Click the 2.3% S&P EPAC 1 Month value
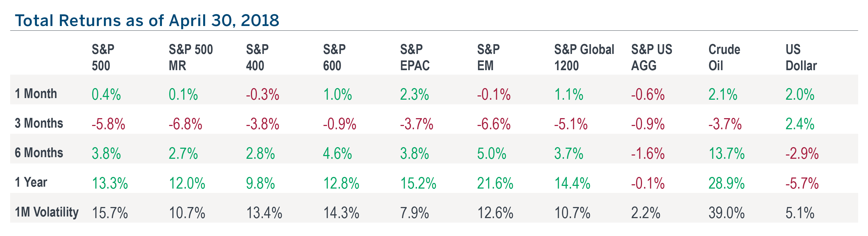 (414, 95)
